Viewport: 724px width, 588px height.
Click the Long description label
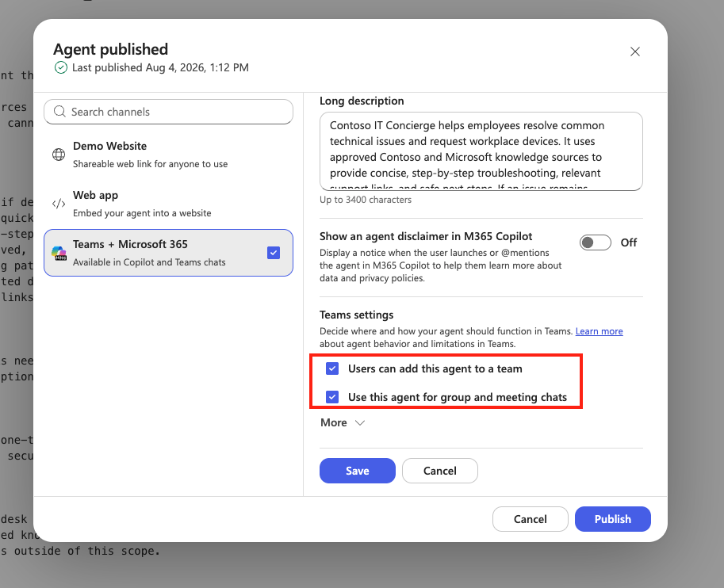(x=362, y=101)
